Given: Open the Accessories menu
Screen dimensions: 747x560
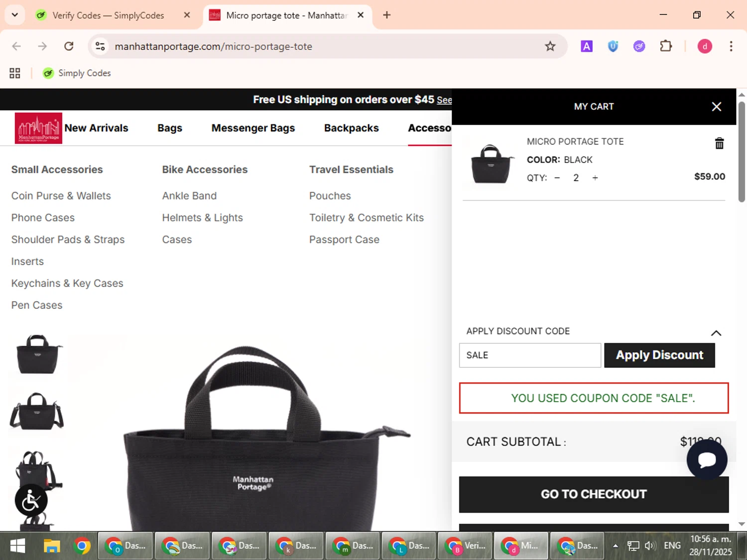Looking at the screenshot, I should click(429, 128).
